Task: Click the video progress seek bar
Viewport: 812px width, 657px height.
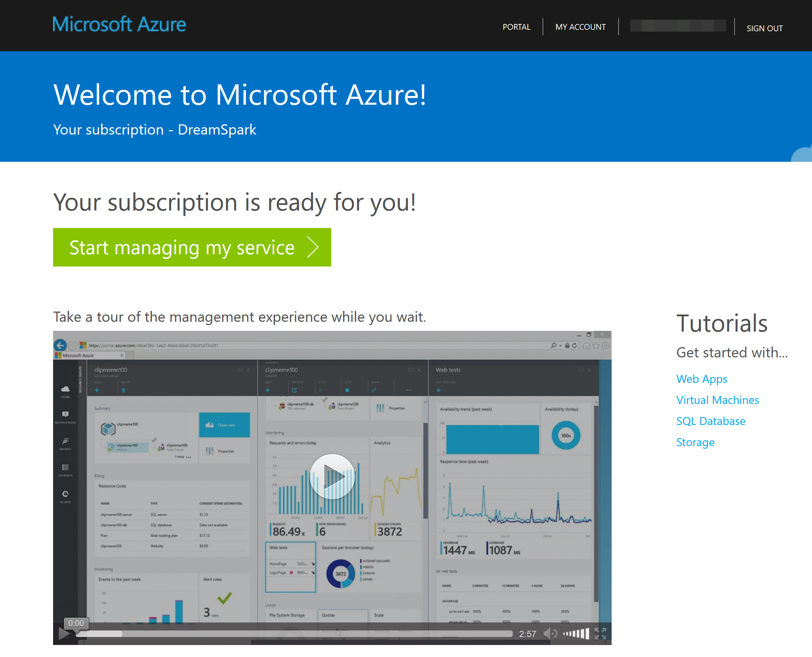Action: 294,633
